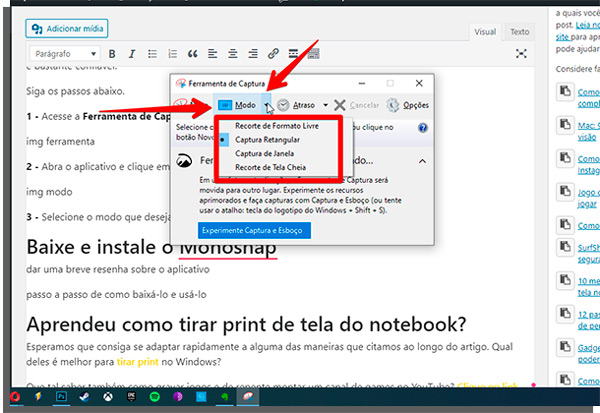Click the line 'passo a passo de como baixá-lo e usá-lo'

(x=116, y=294)
